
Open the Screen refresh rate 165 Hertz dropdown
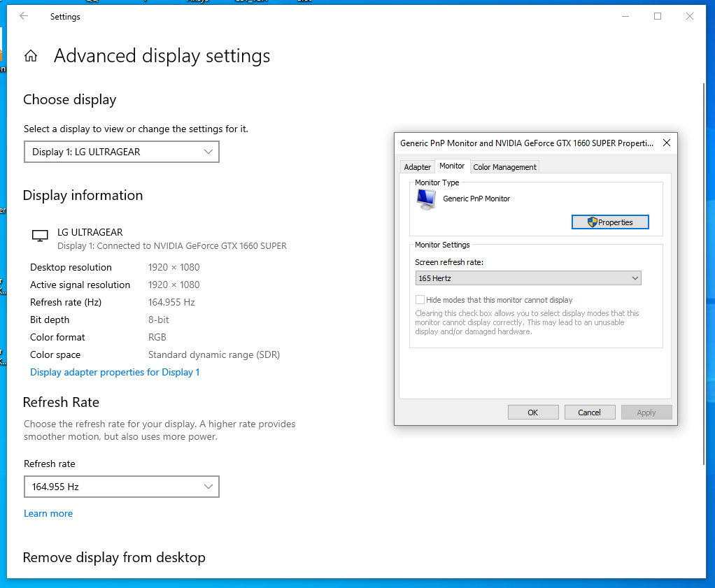[528, 278]
